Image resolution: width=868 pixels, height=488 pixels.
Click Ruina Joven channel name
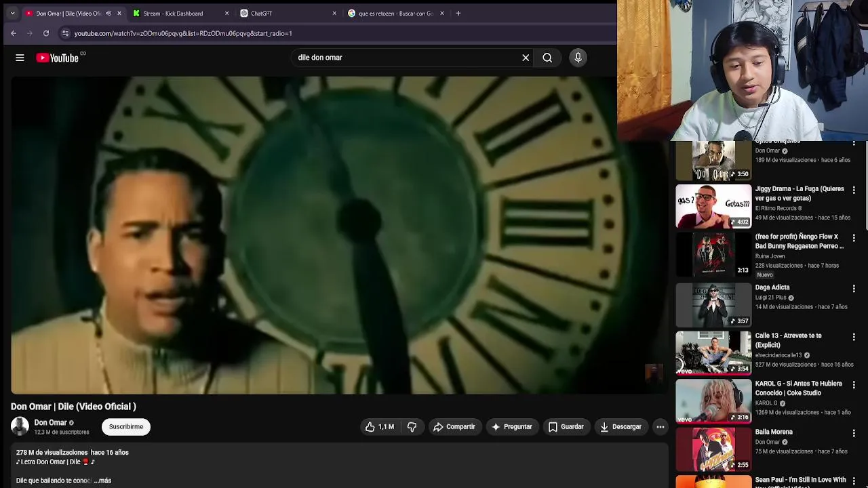770,256
